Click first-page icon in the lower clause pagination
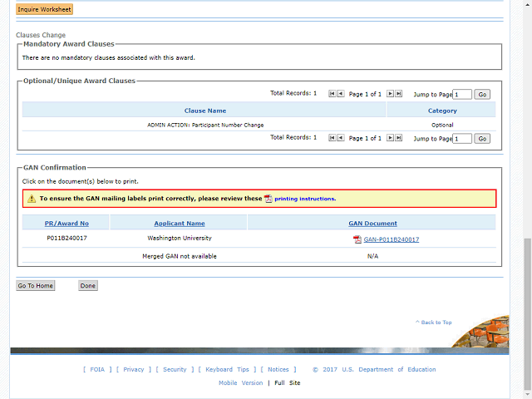The image size is (532, 399). 332,138
